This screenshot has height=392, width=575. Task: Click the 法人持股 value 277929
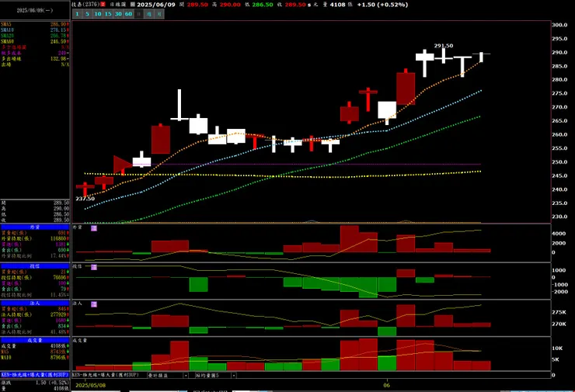[58, 314]
